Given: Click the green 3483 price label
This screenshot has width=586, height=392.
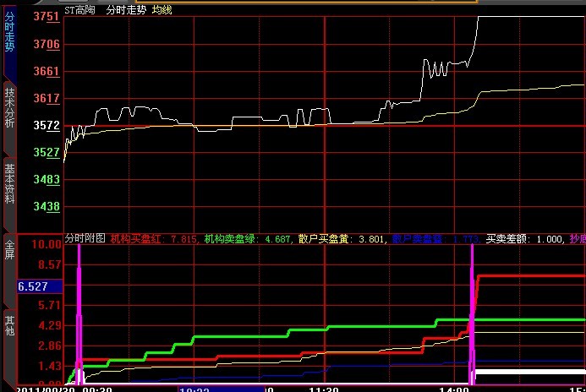Looking at the screenshot, I should (x=47, y=179).
